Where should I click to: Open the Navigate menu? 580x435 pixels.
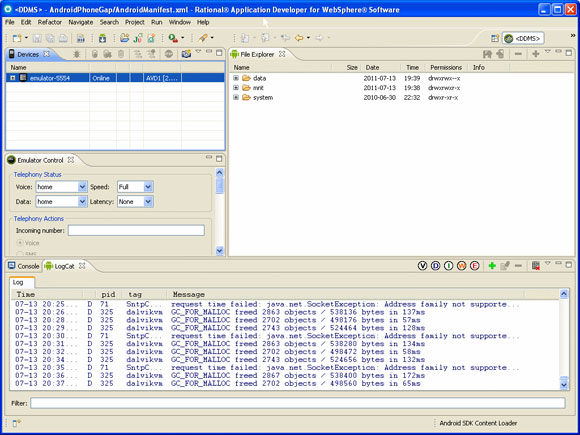[81, 22]
